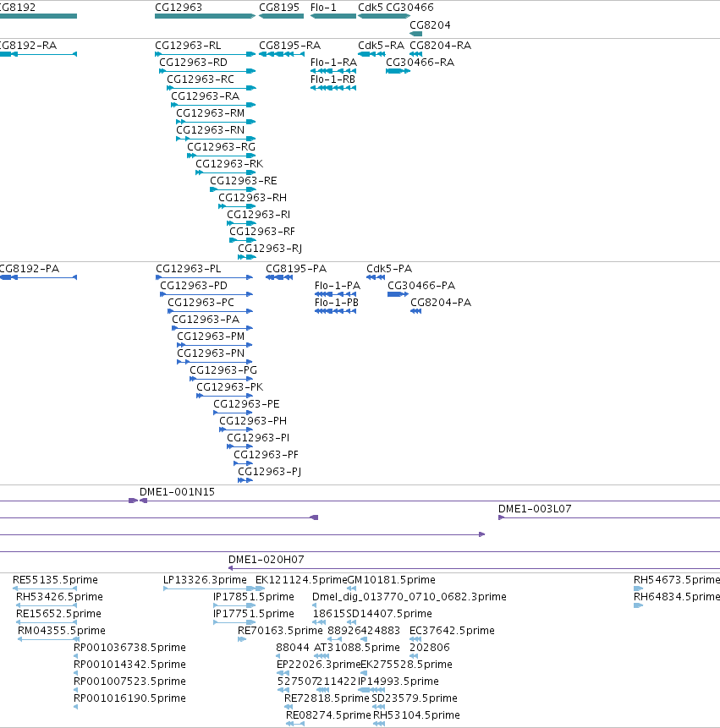Click EST label RE70163.5prime
Viewport: 720px width, 728px height.
coord(280,631)
